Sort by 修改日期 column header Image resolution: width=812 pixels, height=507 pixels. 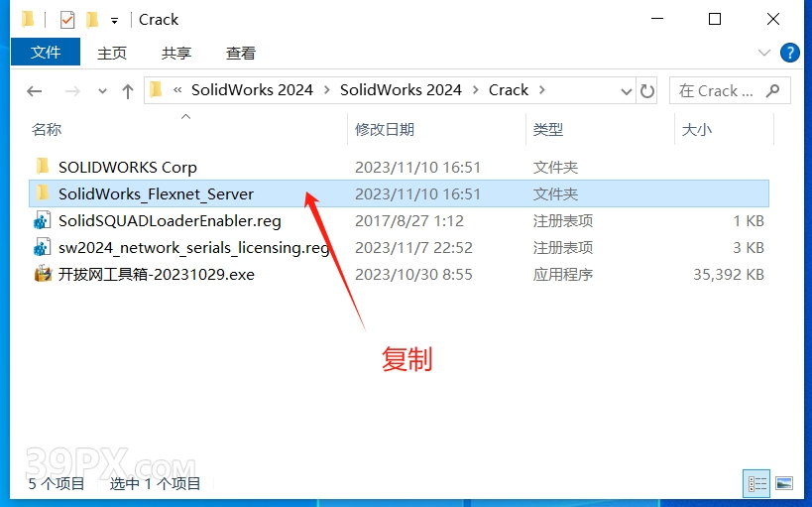pos(385,129)
